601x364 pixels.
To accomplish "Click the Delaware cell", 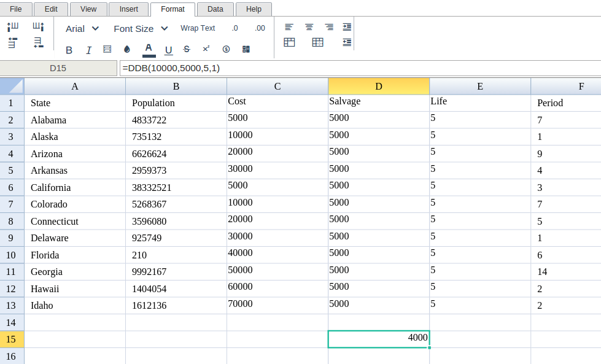I will click(x=75, y=238).
